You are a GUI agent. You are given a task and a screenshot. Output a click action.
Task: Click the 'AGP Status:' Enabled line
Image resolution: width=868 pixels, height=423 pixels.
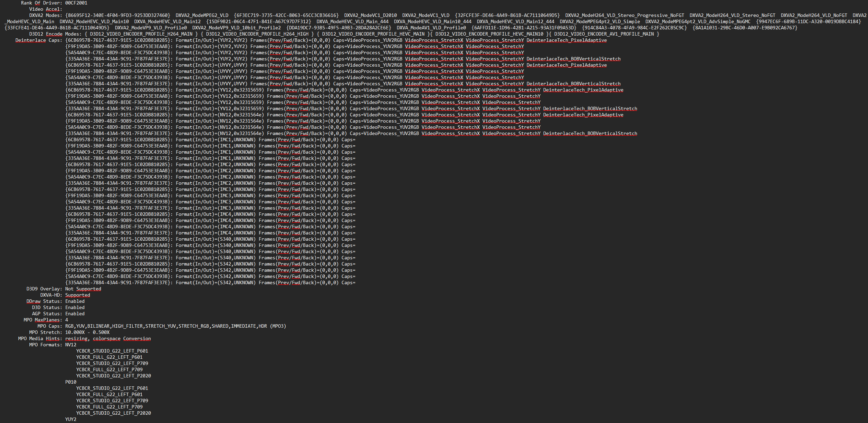58,314
